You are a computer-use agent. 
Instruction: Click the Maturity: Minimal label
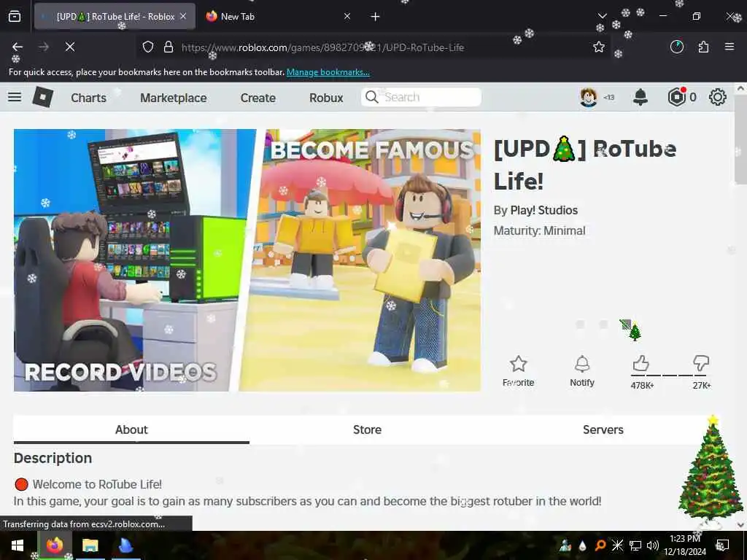pos(539,231)
